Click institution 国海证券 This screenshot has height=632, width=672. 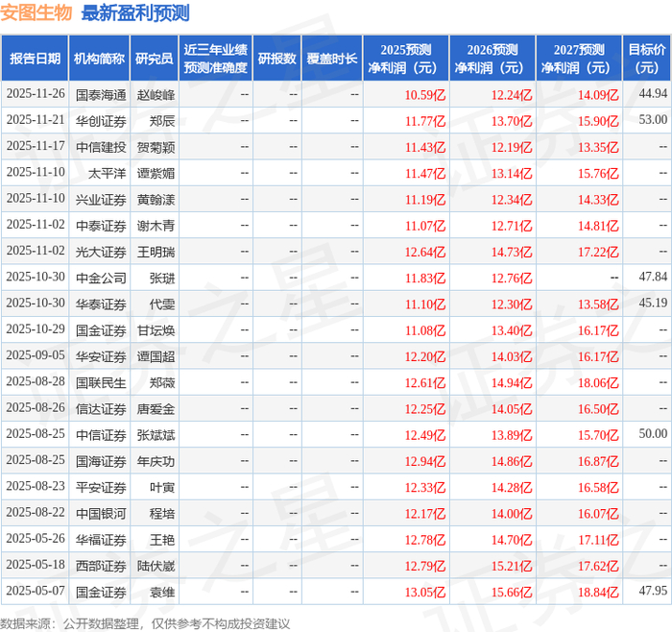(101, 461)
